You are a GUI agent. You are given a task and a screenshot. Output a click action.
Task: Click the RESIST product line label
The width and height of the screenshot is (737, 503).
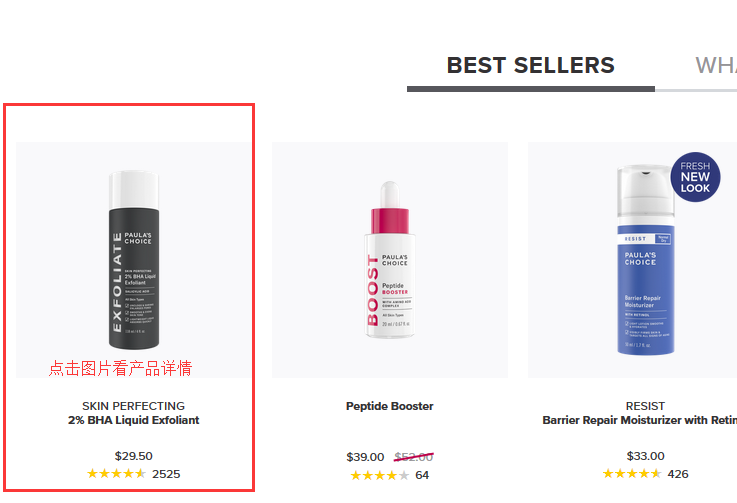pyautogui.click(x=645, y=406)
